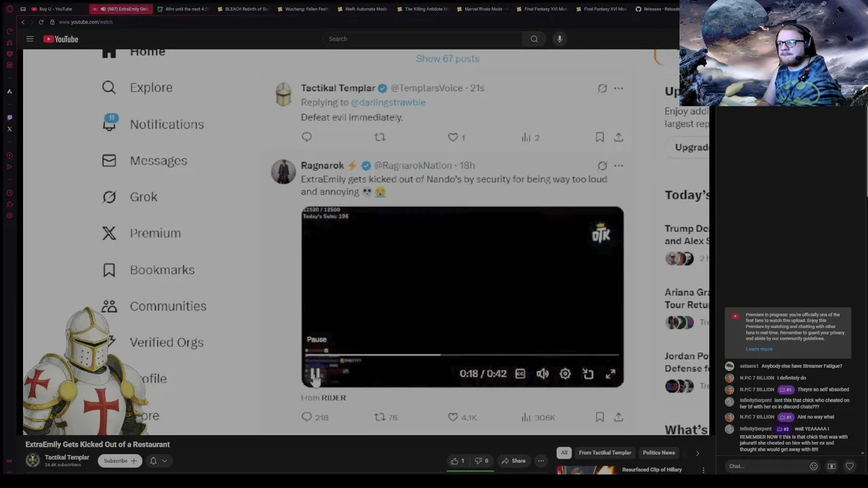Reload the page in the browser
This screenshot has height=488, width=868.
(41, 22)
